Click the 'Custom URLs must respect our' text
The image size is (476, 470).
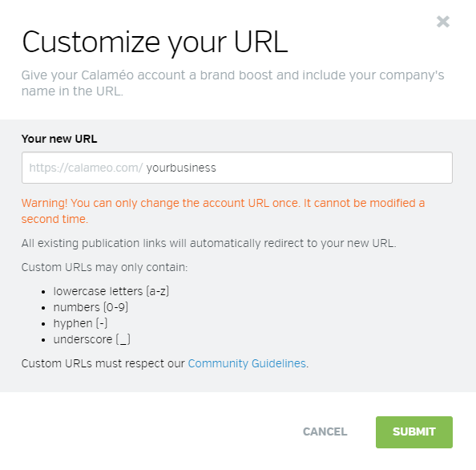coord(103,363)
